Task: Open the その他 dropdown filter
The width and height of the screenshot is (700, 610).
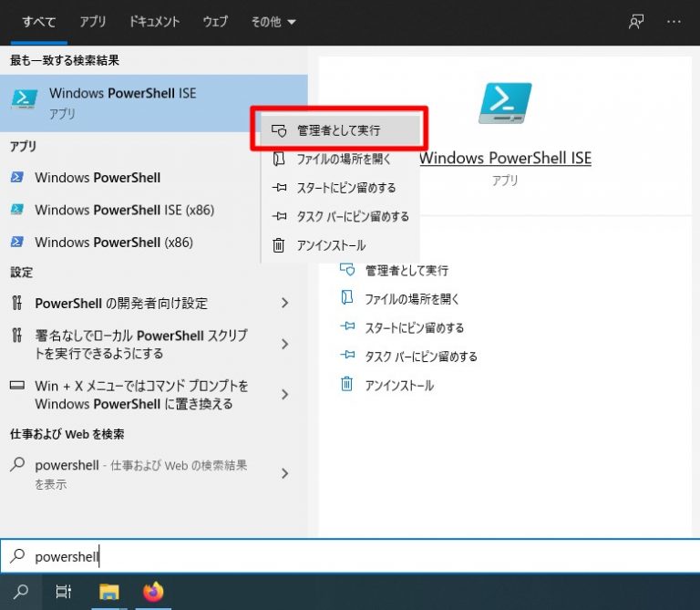Action: point(273,22)
